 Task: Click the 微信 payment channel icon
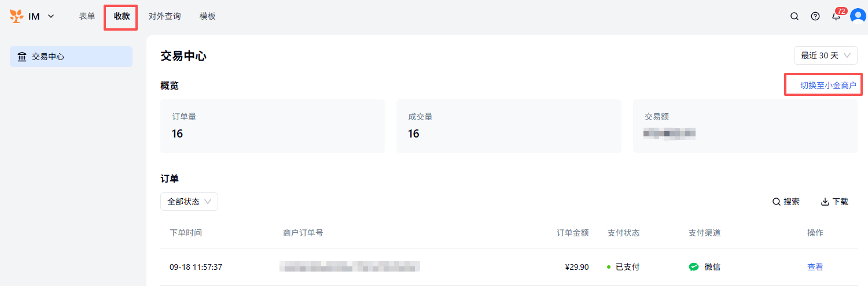(694, 267)
